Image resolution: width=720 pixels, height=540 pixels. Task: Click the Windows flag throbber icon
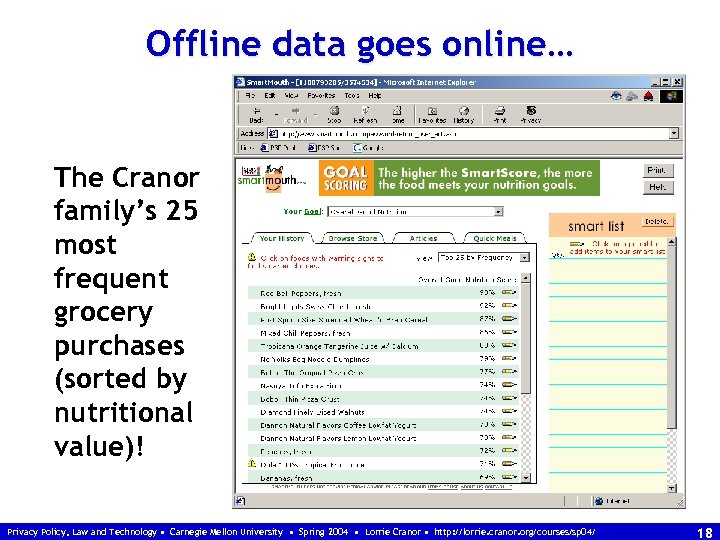tap(671, 96)
